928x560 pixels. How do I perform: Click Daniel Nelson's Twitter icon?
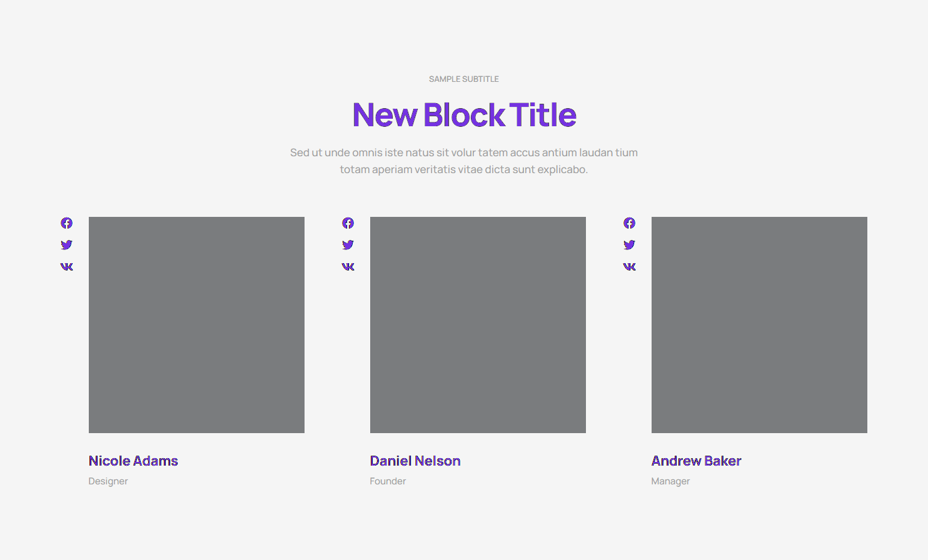click(348, 245)
